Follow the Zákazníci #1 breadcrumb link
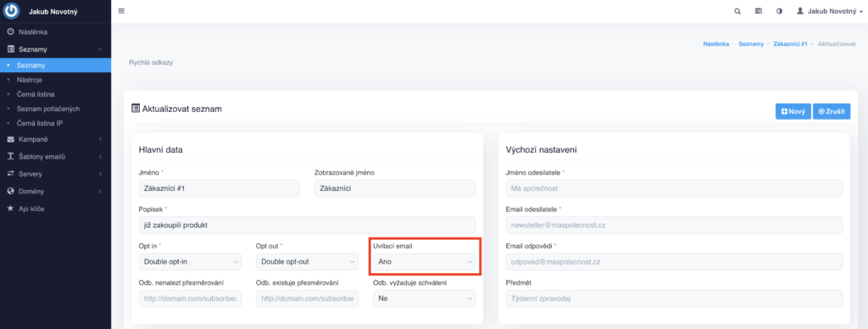Image resolution: width=868 pixels, height=329 pixels. click(791, 43)
